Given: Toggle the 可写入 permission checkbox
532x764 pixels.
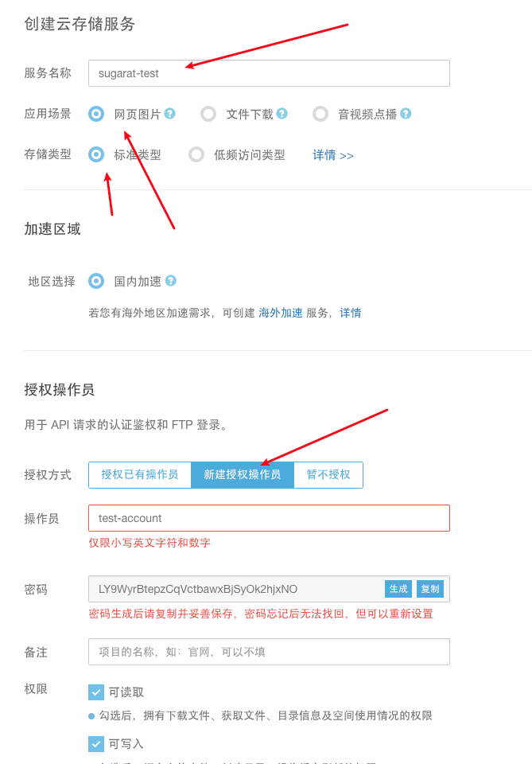Looking at the screenshot, I should (96, 744).
